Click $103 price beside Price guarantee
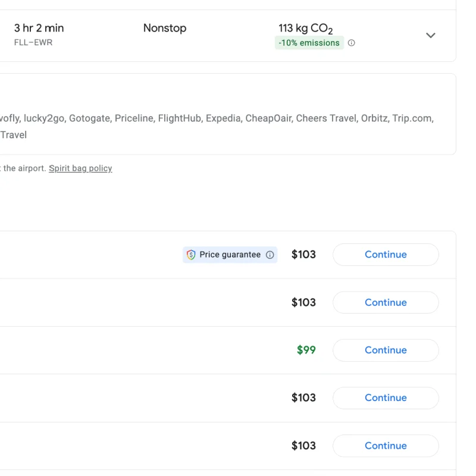The image size is (476, 476). pos(303,255)
